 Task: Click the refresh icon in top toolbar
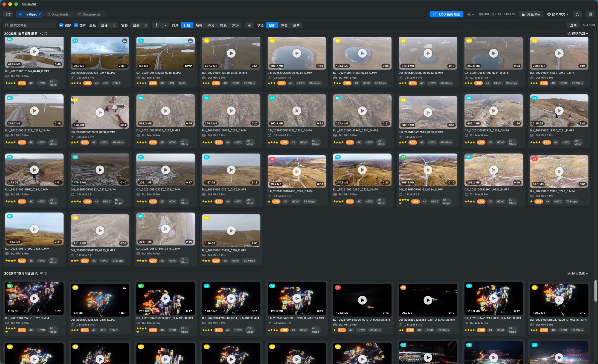(x=577, y=14)
